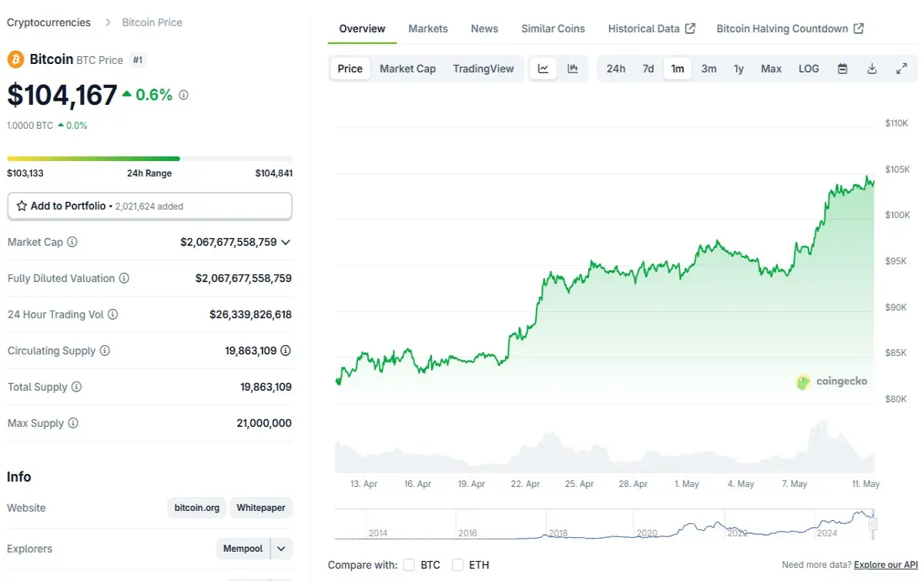Expand chart to fullscreen
Screen dimensions: 924x581
[902, 69]
